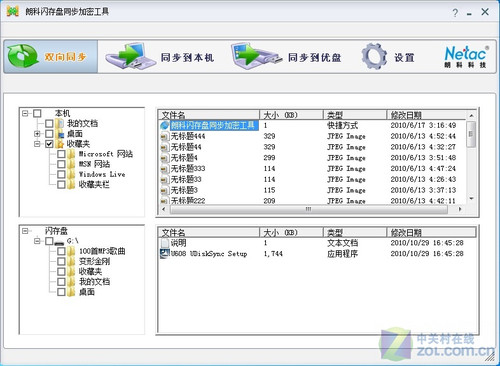500x366 pixels.
Task: Click the green 双向同步 sync icon
Action: pyautogui.click(x=23, y=56)
